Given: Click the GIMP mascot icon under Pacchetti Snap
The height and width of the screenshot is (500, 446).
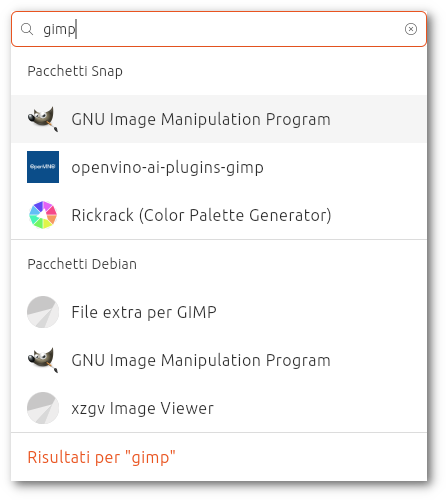Looking at the screenshot, I should (43, 119).
